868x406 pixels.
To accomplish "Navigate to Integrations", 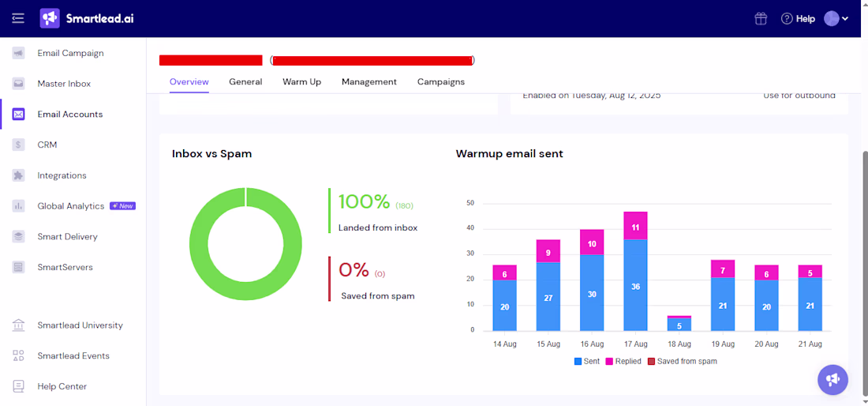I will tap(62, 175).
